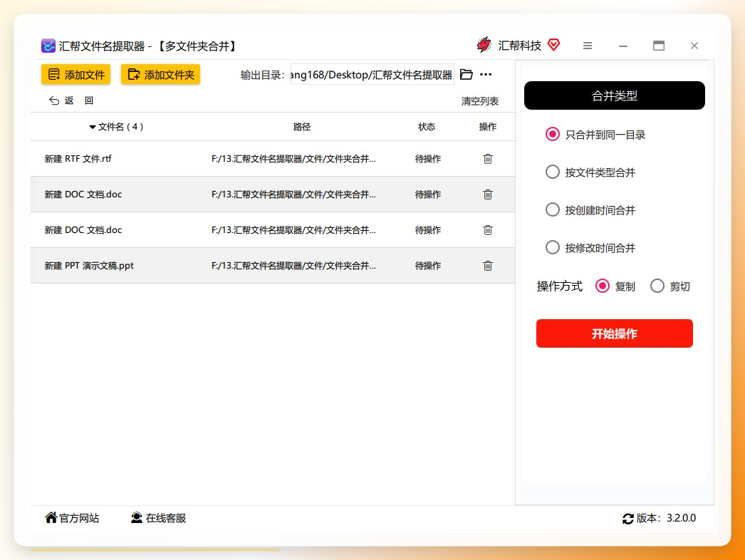Image resolution: width=745 pixels, height=560 pixels.
Task: Click the 添加文件夹 button
Action: [160, 75]
